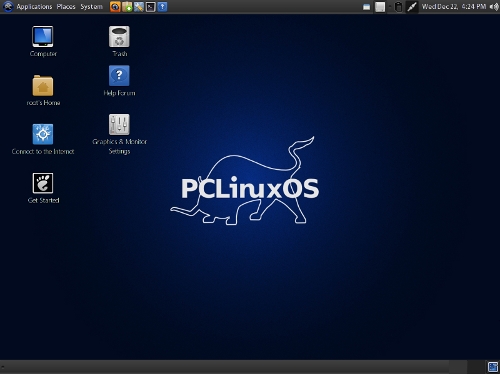Open the volume control speaker icon
Screen dimensions: 500x374
[x=494, y=7]
